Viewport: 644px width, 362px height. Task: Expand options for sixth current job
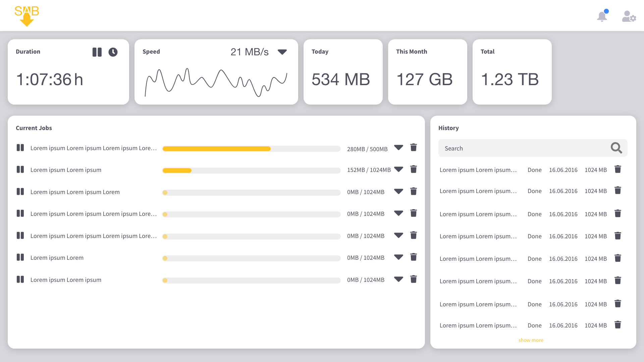[x=398, y=257]
